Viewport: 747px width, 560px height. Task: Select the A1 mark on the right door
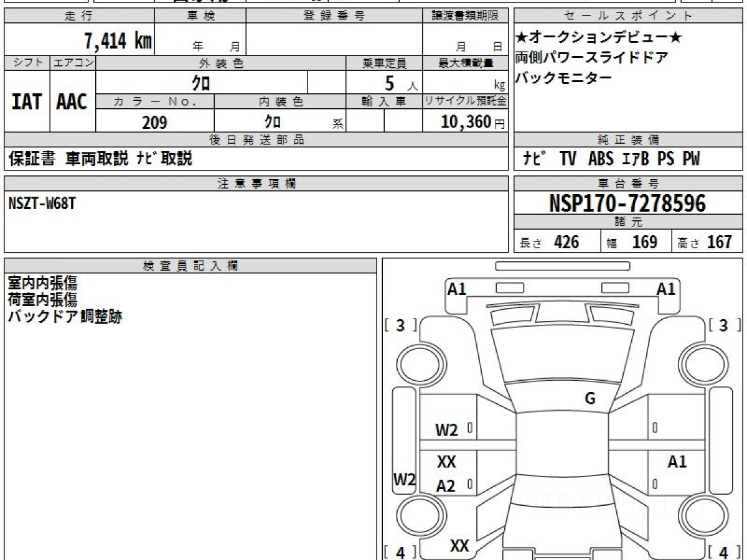[677, 462]
